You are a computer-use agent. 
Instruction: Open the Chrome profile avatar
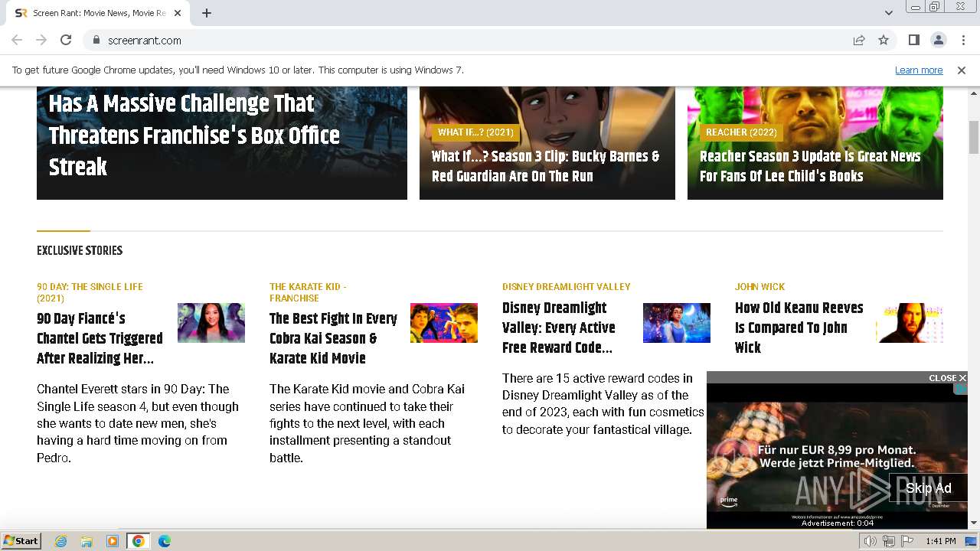point(938,40)
